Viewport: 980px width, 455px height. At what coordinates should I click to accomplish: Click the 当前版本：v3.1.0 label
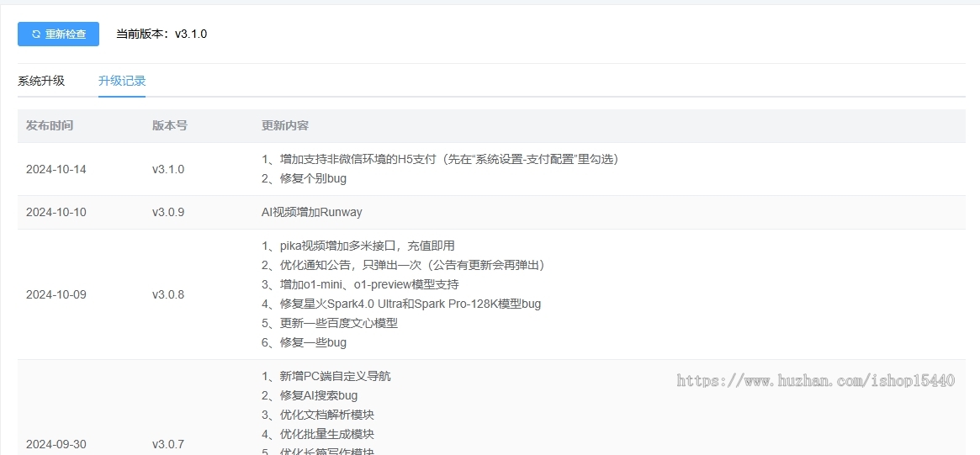click(x=162, y=34)
